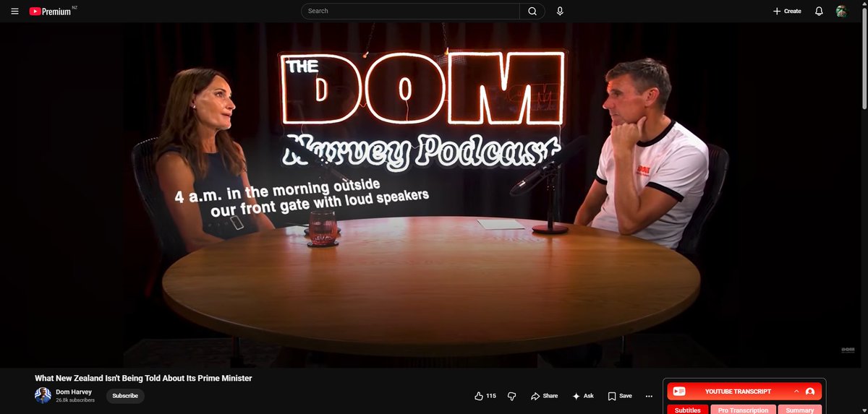Click the 26.8k subscribers text

click(x=75, y=400)
